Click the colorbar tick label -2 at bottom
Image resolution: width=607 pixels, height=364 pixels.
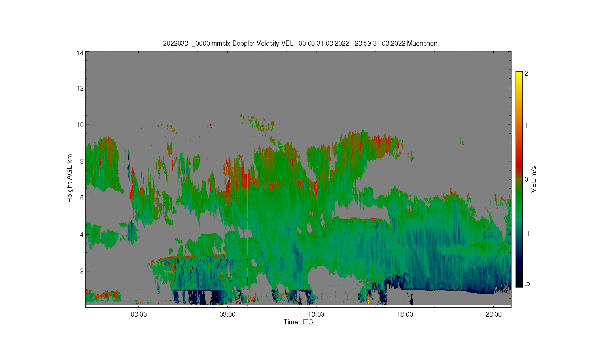(527, 285)
